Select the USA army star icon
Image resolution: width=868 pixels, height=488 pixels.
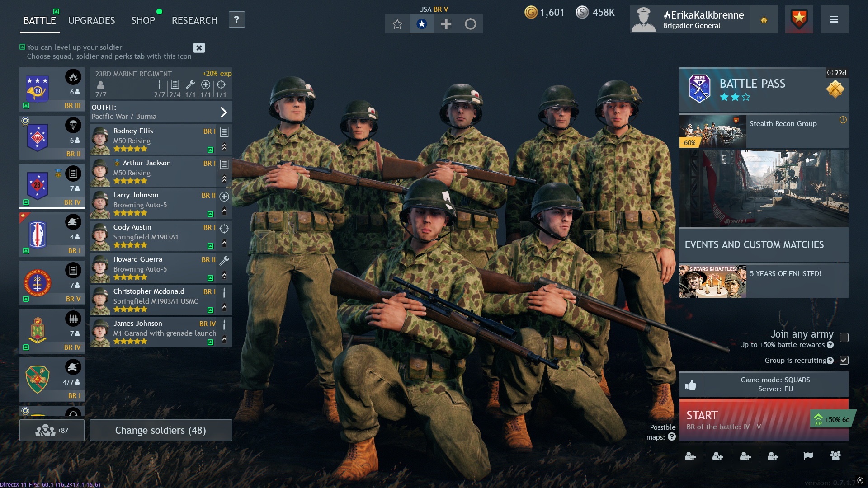[421, 24]
